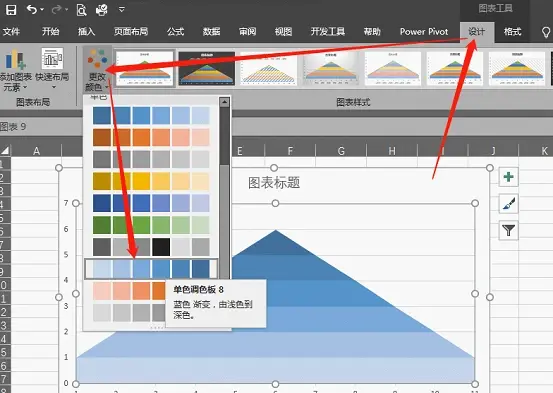Open 快速布局 dropdown button

click(52, 69)
